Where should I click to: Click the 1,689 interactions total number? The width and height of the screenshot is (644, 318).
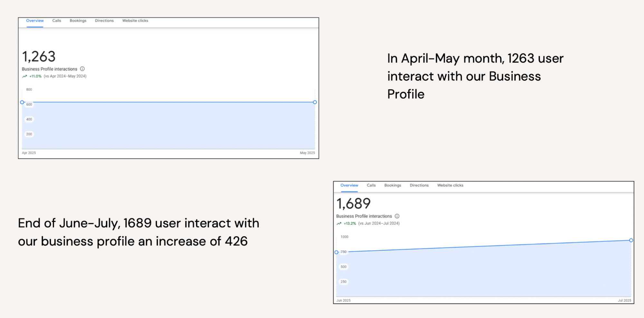(x=353, y=204)
